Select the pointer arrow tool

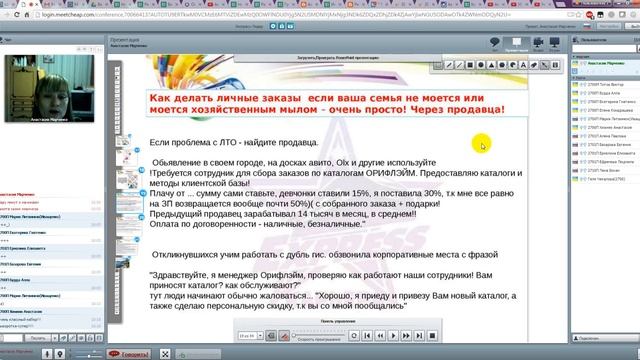(x=544, y=65)
